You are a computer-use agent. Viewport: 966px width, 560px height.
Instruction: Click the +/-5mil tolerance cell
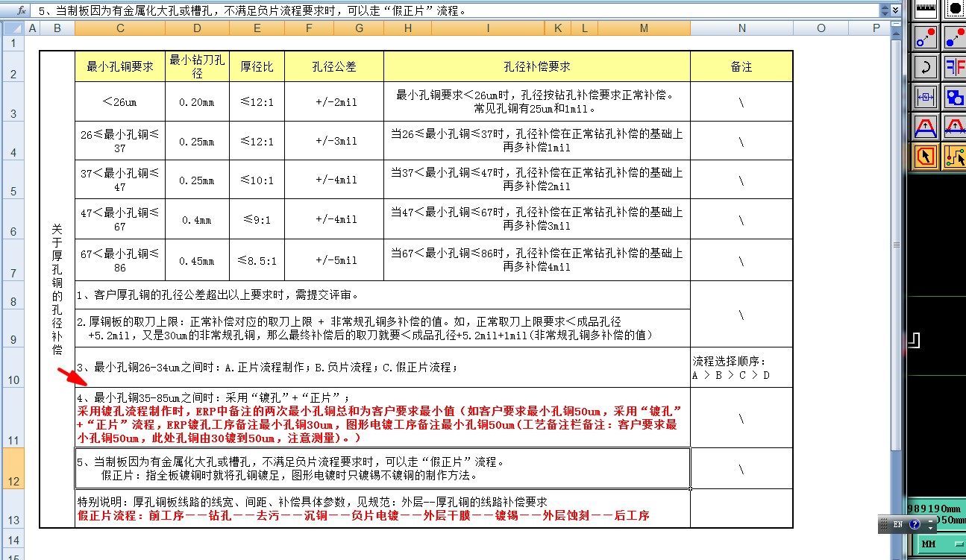tap(334, 260)
